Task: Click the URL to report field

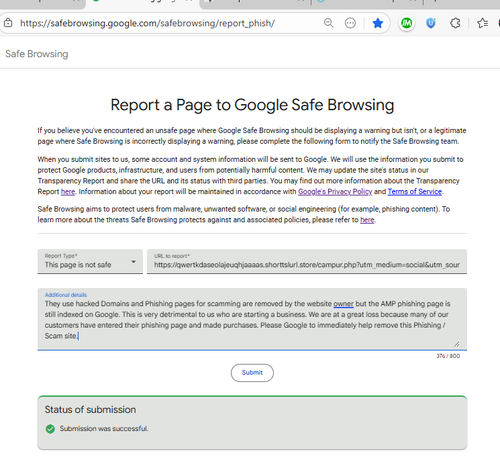Action: pos(307,262)
